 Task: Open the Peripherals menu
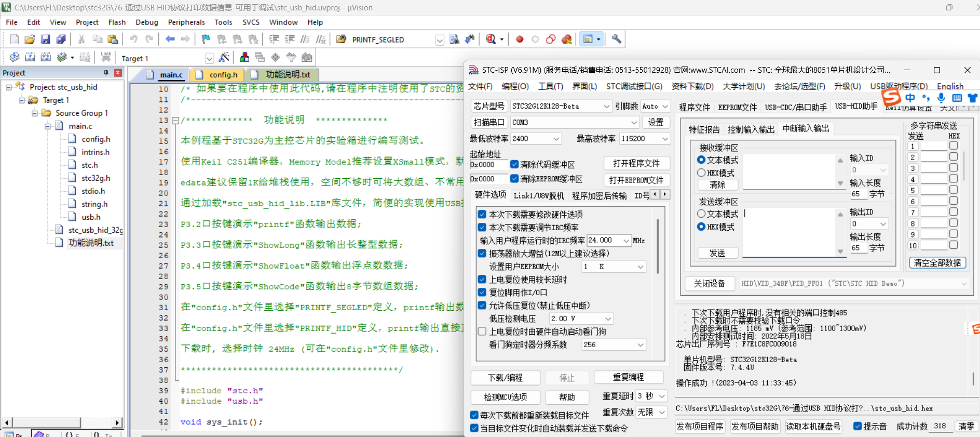click(186, 22)
